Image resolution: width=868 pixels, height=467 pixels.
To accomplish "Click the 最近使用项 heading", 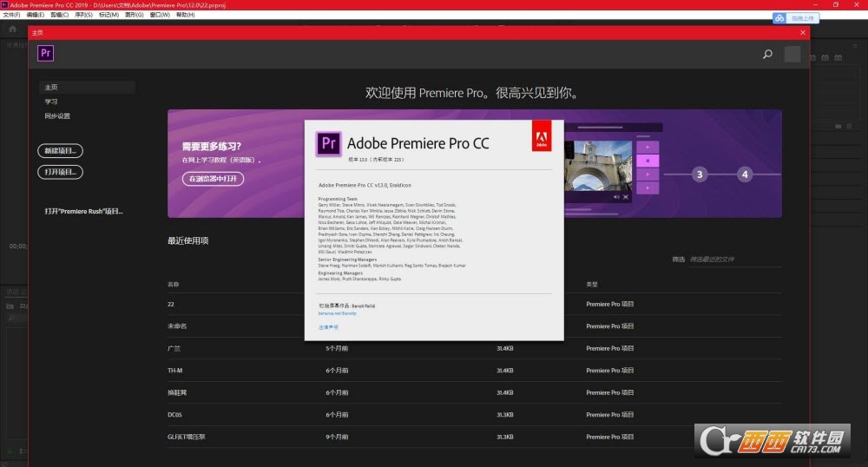I will click(x=188, y=240).
